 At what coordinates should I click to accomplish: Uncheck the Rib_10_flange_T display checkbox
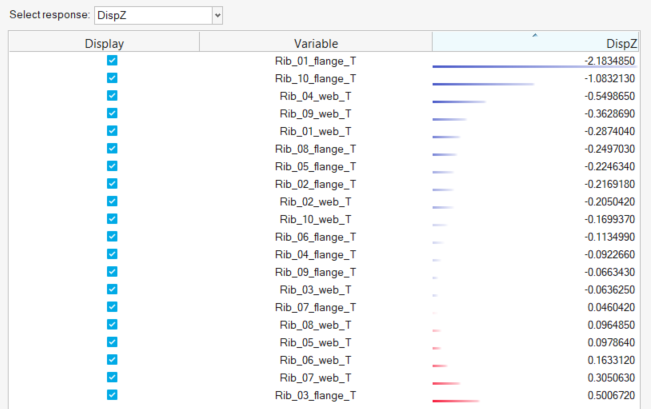coord(112,79)
